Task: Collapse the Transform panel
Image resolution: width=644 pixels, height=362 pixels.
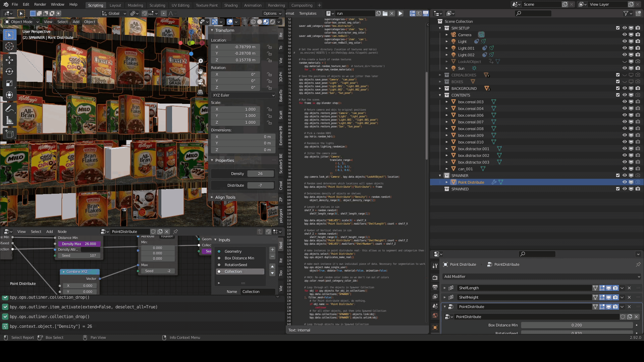Action: [212, 30]
